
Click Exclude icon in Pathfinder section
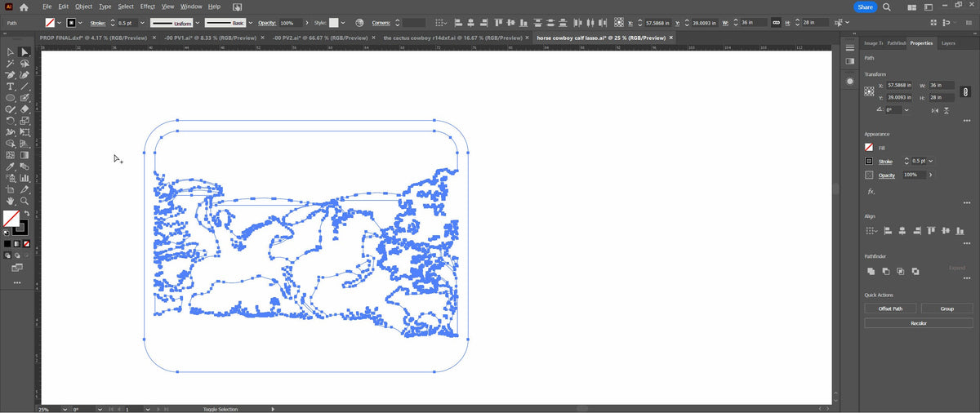pos(915,270)
